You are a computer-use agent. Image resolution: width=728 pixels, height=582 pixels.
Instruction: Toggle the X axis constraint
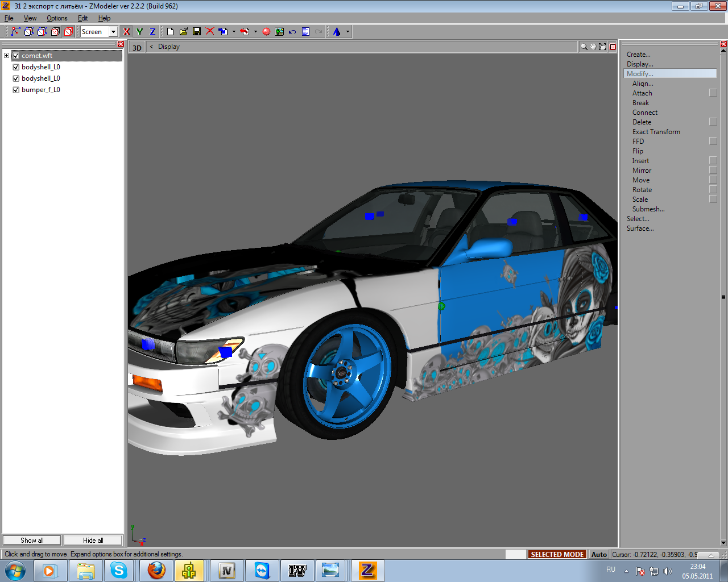(126, 32)
